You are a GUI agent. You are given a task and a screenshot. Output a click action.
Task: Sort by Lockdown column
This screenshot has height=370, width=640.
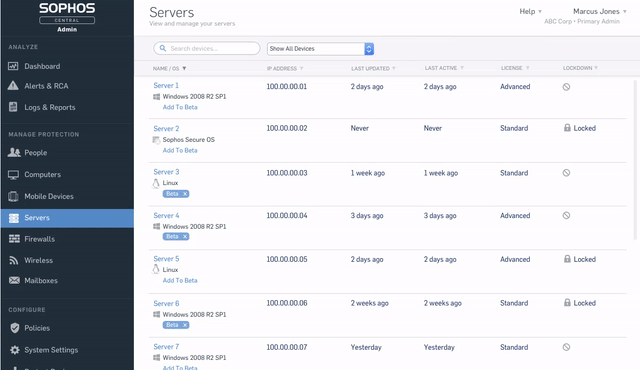(x=580, y=68)
